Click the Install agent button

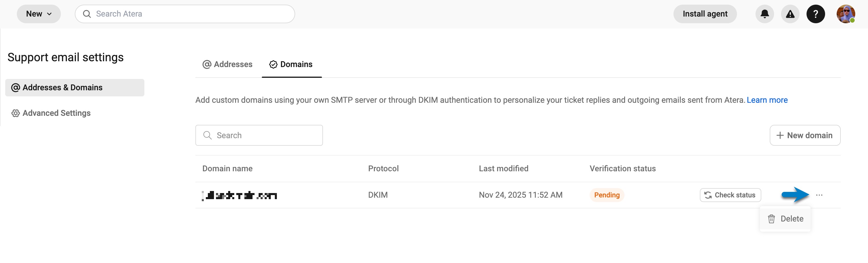705,14
